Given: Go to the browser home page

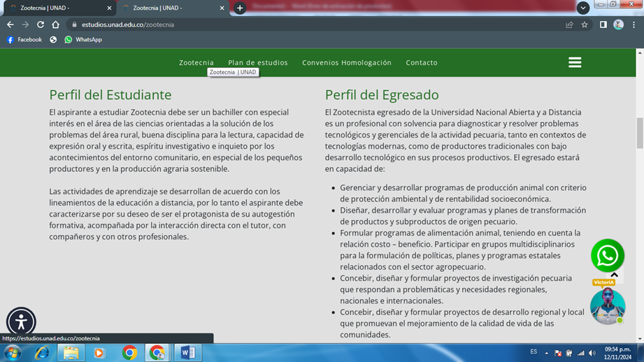Looking at the screenshot, I should pos(56,24).
